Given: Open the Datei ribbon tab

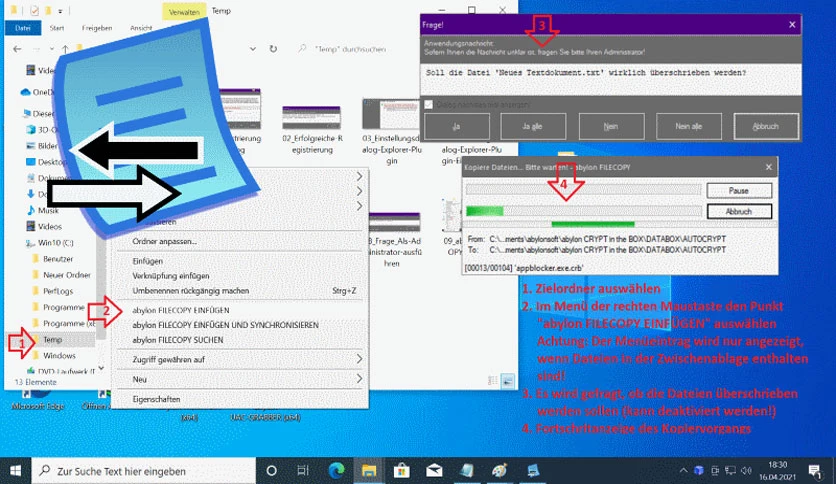Looking at the screenshot, I should 22,28.
